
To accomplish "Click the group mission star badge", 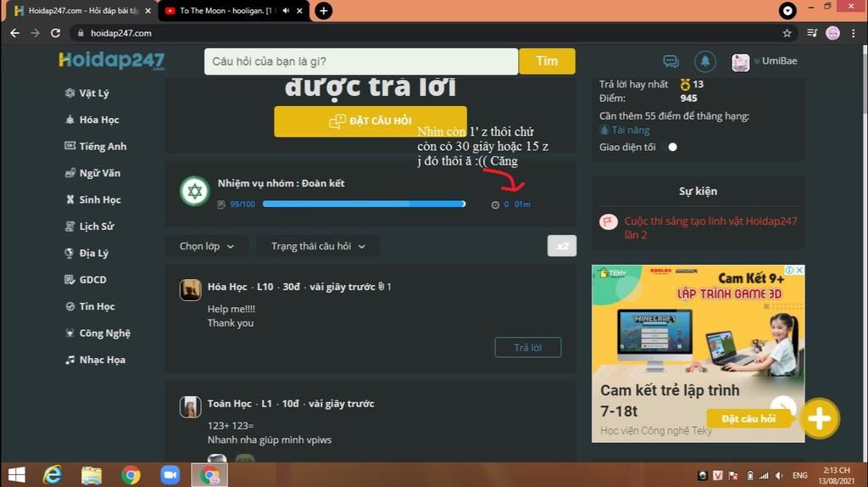I will [195, 191].
